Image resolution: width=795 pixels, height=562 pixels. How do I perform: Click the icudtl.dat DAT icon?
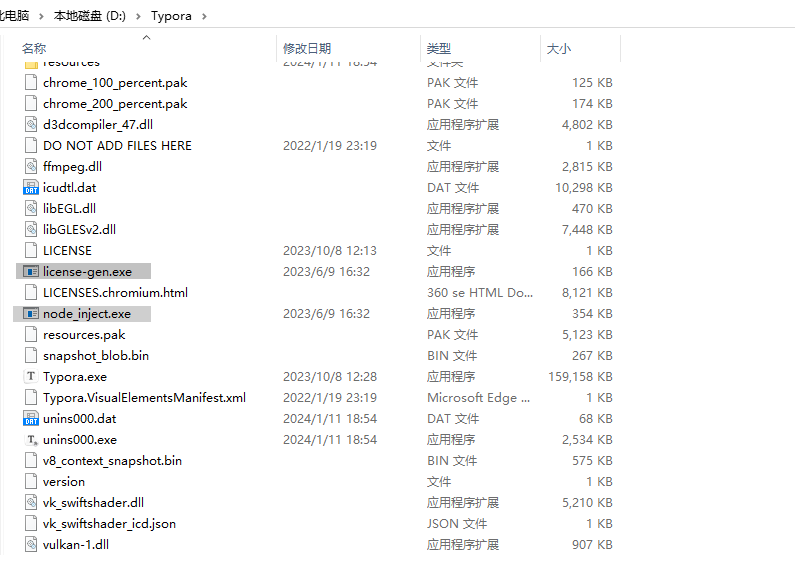click(x=31, y=188)
